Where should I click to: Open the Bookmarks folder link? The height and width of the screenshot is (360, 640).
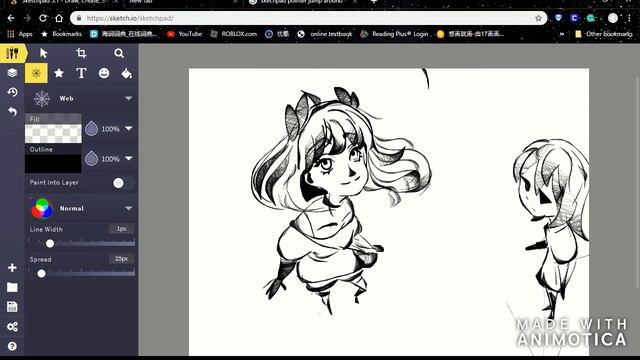pyautogui.click(x=62, y=34)
